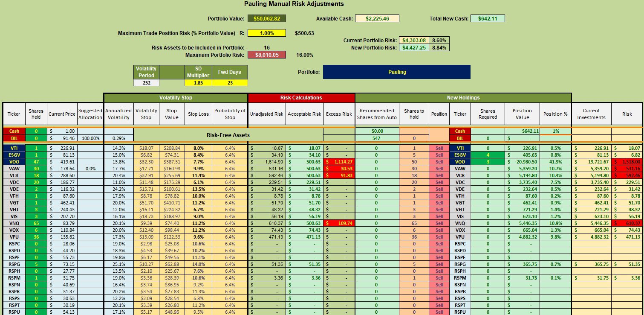The image size is (644, 315).
Task: Click the Stop Loss column header
Action: pos(198,114)
